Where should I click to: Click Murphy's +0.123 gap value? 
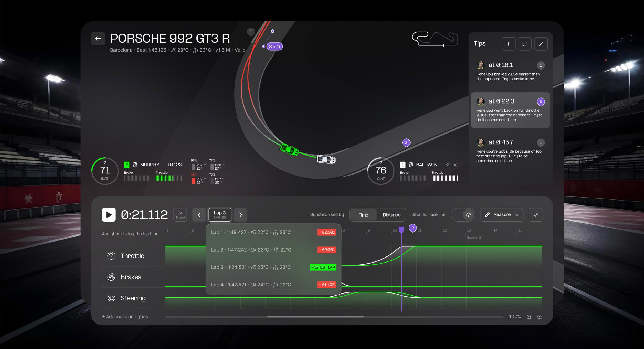pos(174,165)
